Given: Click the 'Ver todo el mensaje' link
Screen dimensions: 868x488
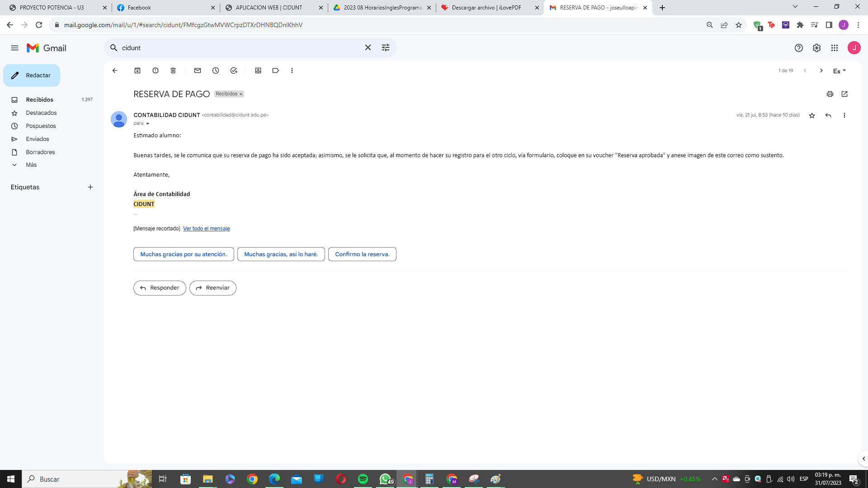Looking at the screenshot, I should point(206,229).
